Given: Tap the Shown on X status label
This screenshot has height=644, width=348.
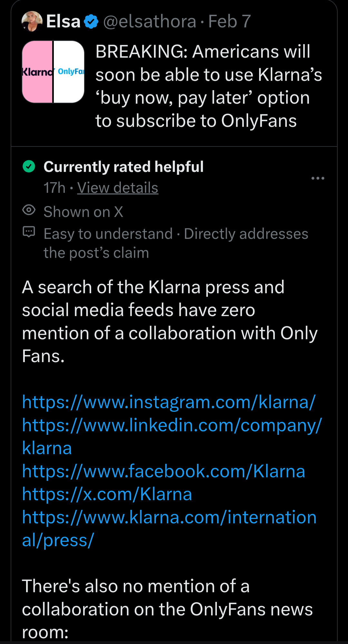Looking at the screenshot, I should click(x=83, y=212).
